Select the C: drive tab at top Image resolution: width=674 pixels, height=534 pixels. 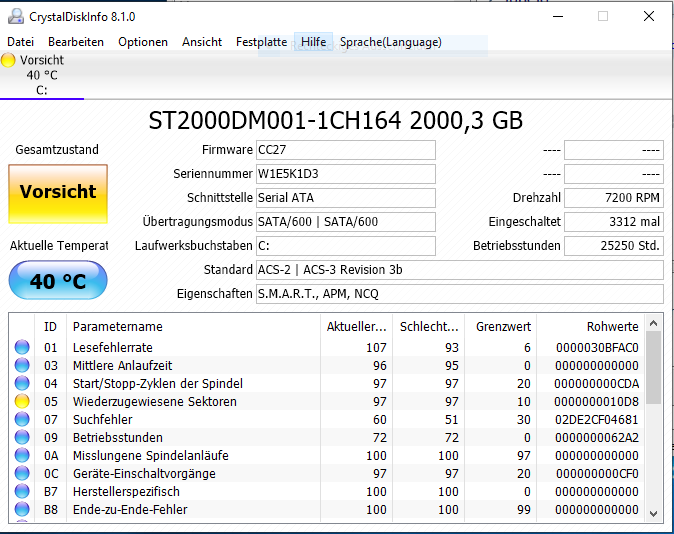tap(42, 75)
